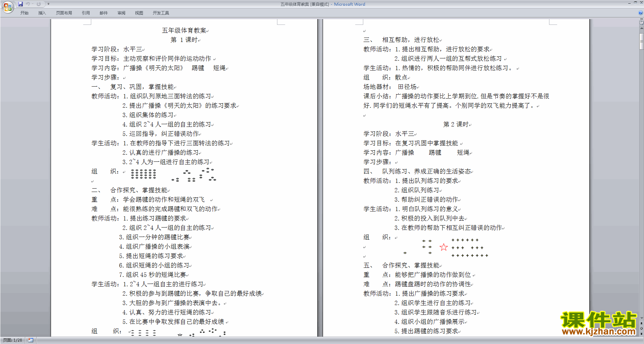Open Word Help question mark icon
Image resolution: width=644 pixels, height=344 pixels.
pyautogui.click(x=640, y=13)
